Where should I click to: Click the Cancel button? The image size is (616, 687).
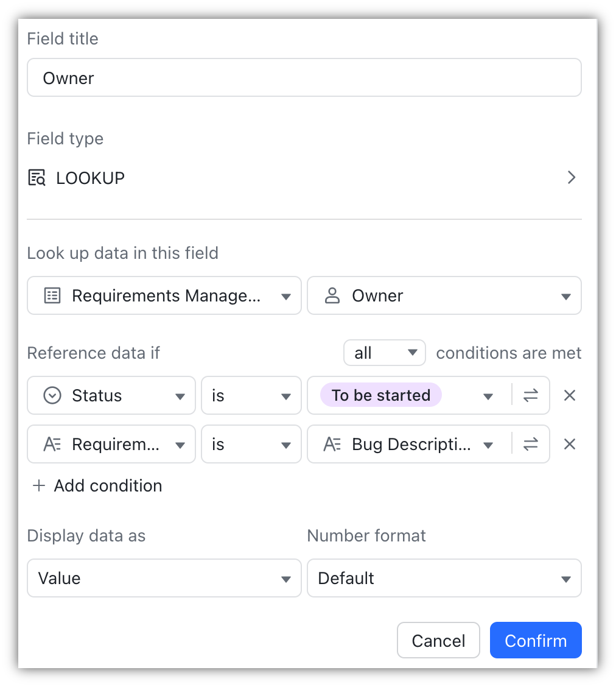point(438,640)
